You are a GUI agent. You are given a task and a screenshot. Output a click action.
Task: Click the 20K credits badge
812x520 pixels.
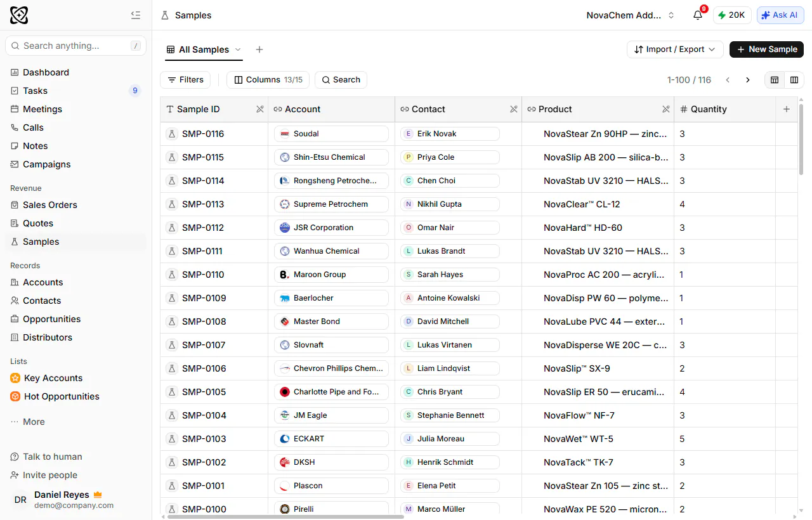click(x=732, y=15)
